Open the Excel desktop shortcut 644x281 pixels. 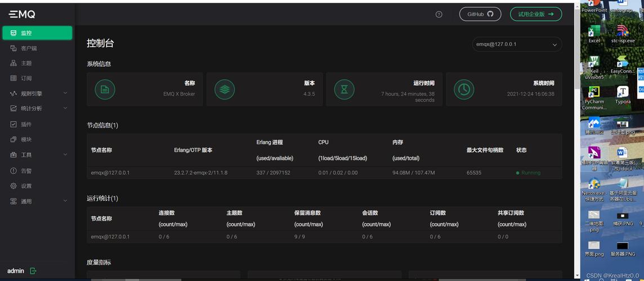594,34
